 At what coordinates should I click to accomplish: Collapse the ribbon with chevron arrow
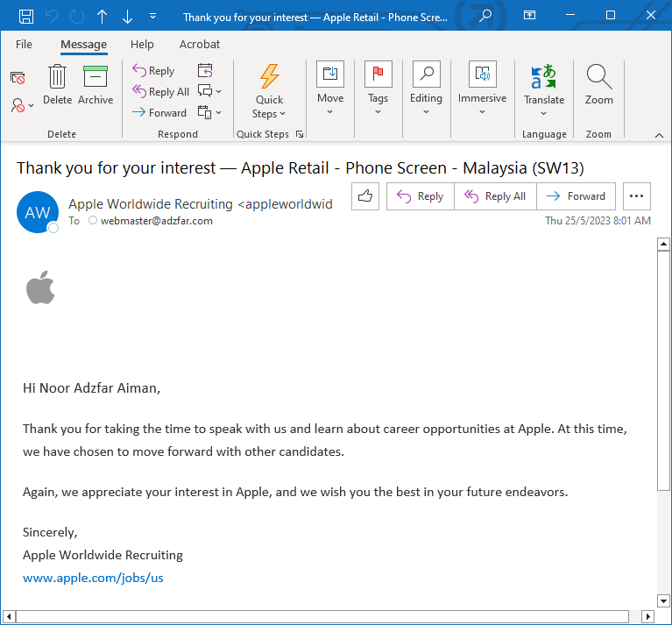pyautogui.click(x=659, y=136)
